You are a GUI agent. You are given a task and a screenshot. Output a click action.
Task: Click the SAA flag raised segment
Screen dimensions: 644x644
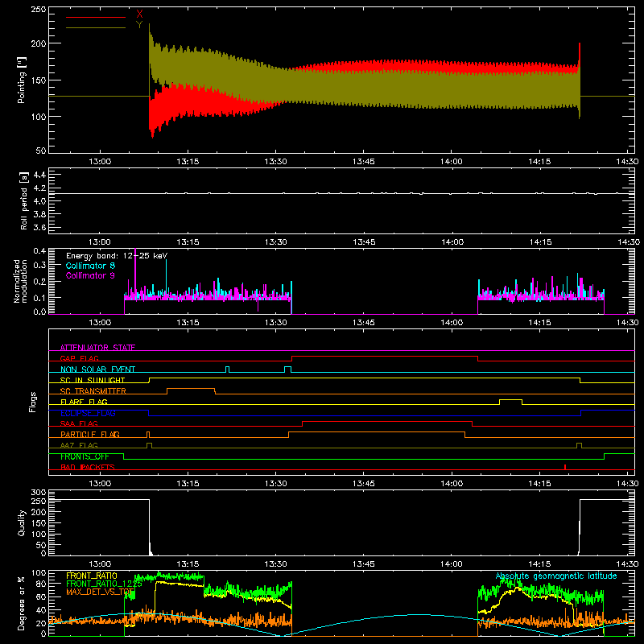(x=387, y=423)
